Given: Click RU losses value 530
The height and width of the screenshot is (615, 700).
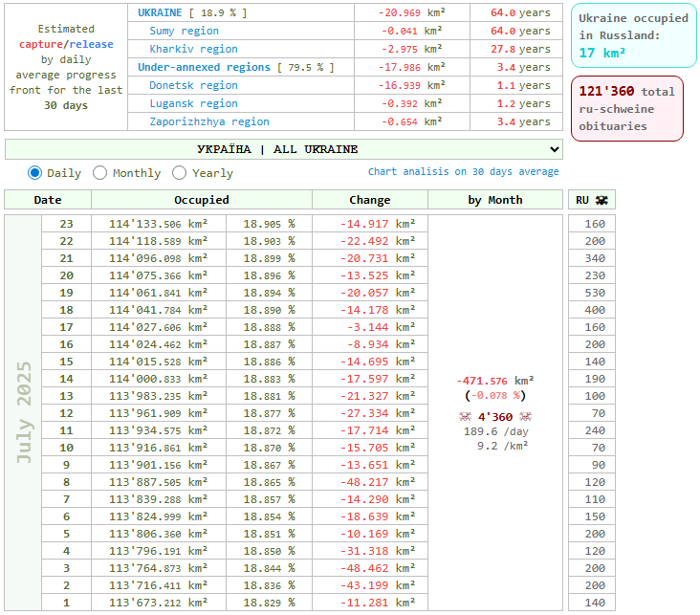Looking at the screenshot, I should pos(595,293).
